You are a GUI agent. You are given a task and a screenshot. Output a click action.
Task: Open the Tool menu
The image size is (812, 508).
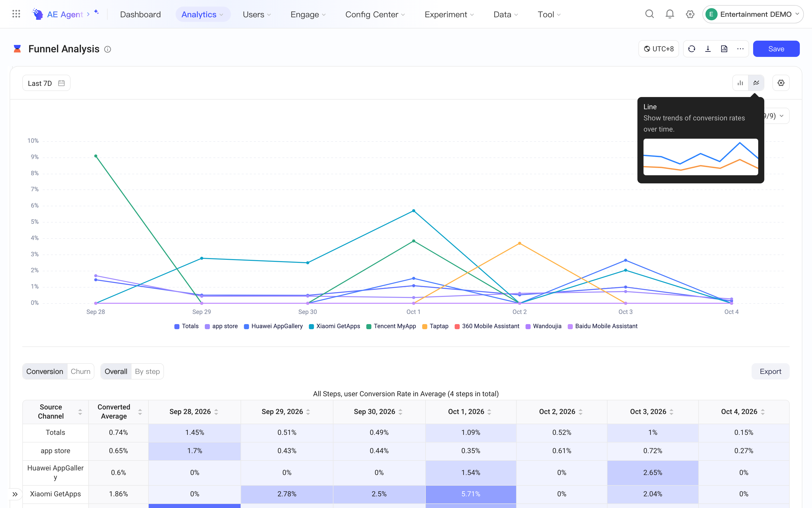tap(549, 14)
